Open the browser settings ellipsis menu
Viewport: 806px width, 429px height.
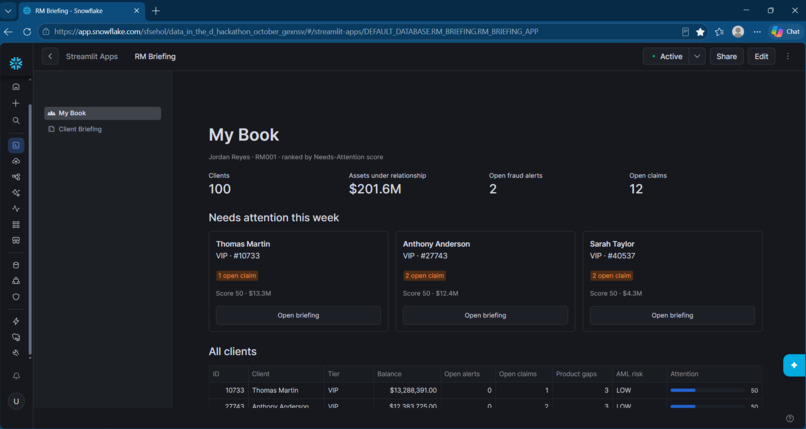pos(757,32)
